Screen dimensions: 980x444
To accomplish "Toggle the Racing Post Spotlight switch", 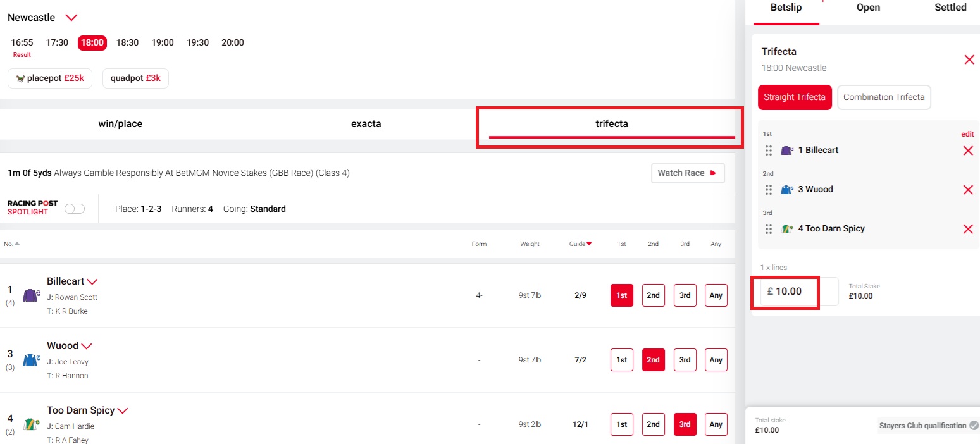I will [75, 209].
